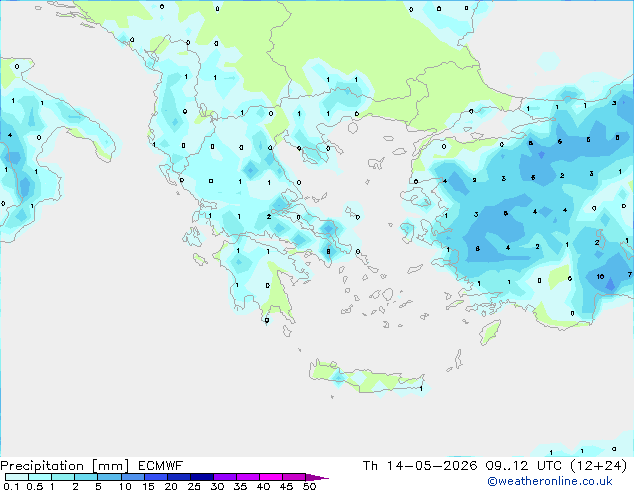Click the '10' precipitation value on the map
The height and width of the screenshot is (490, 634).
tap(600, 277)
